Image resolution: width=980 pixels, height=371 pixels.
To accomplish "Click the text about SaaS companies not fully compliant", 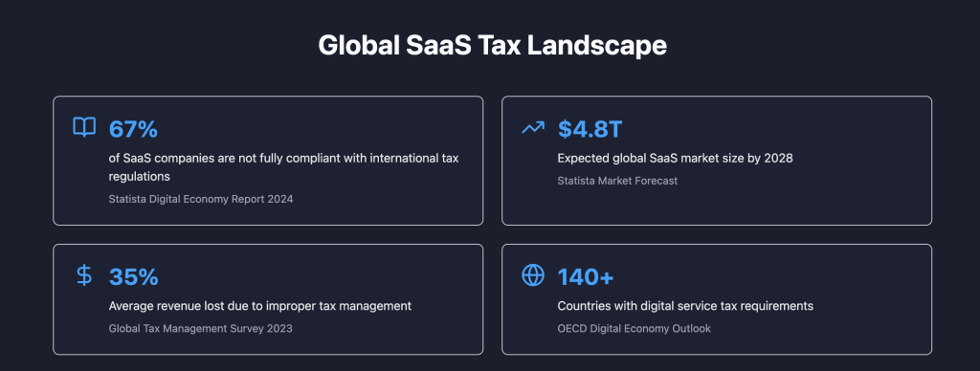I will [x=283, y=167].
